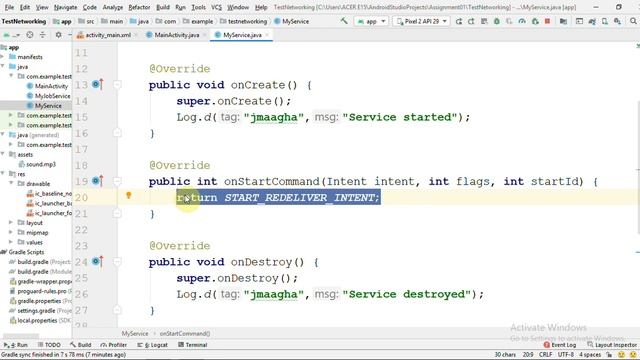640x360 pixels.
Task: Fold the onCreate method on line 13
Action: 117,84
